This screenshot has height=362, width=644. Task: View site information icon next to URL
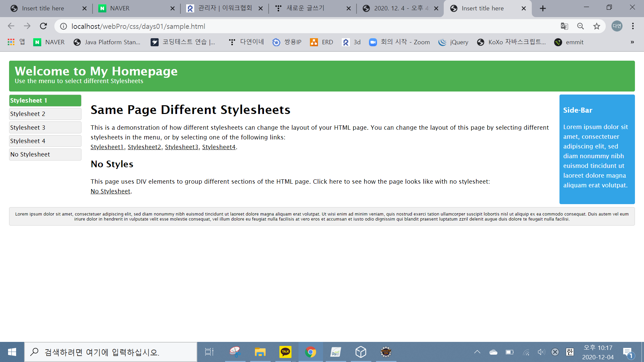click(x=63, y=26)
